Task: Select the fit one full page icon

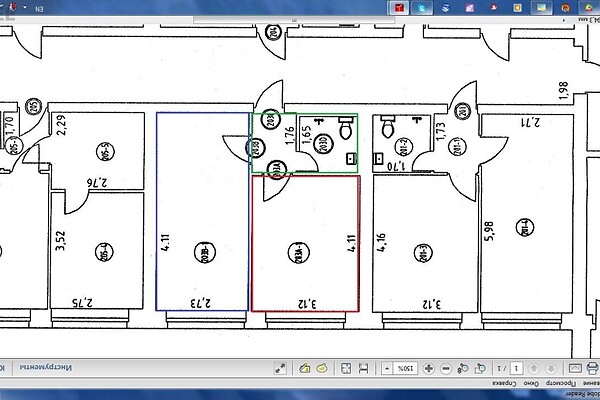Action: [x=345, y=368]
